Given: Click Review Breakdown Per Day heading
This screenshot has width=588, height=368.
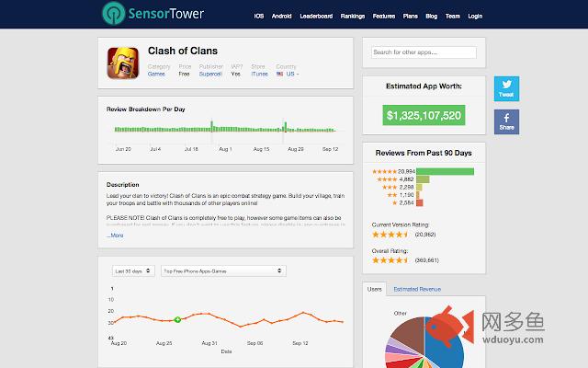Looking at the screenshot, I should point(145,109).
